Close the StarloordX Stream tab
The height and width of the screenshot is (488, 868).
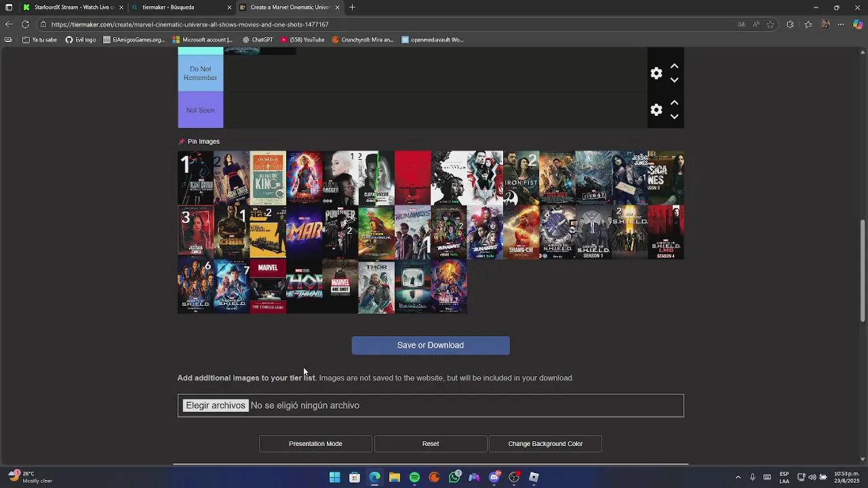click(121, 7)
